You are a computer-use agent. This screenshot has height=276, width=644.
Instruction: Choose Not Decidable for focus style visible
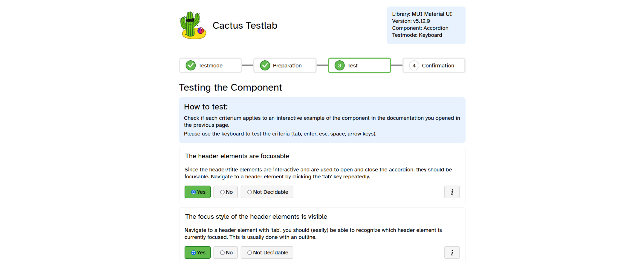point(267,253)
